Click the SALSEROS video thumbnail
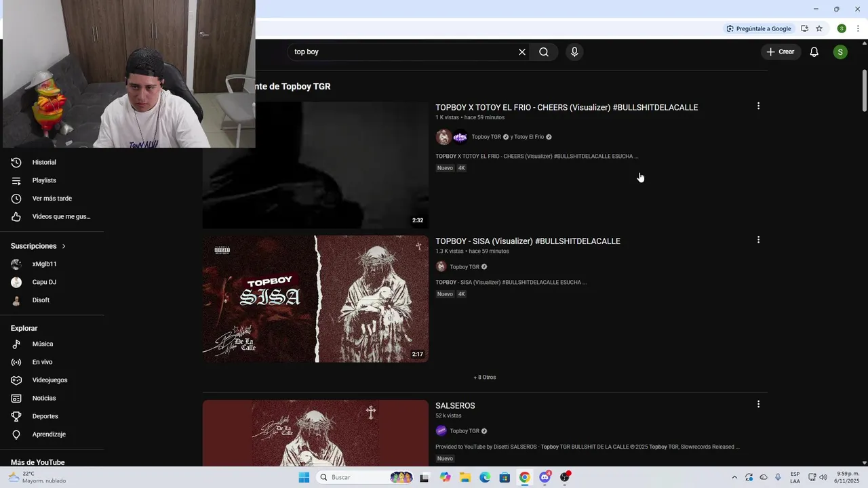 pos(315,432)
